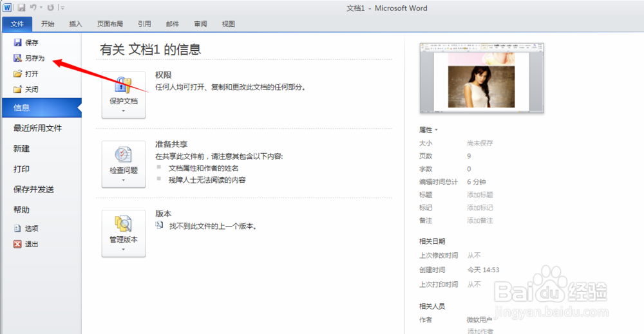644x334 pixels.
Task: Click the document preview thumbnail
Action: coord(481,78)
